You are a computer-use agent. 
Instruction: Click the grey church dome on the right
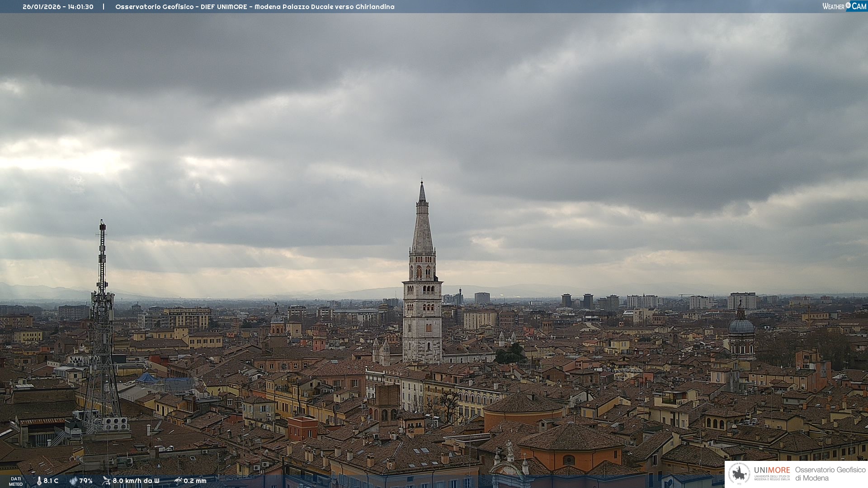click(x=741, y=325)
